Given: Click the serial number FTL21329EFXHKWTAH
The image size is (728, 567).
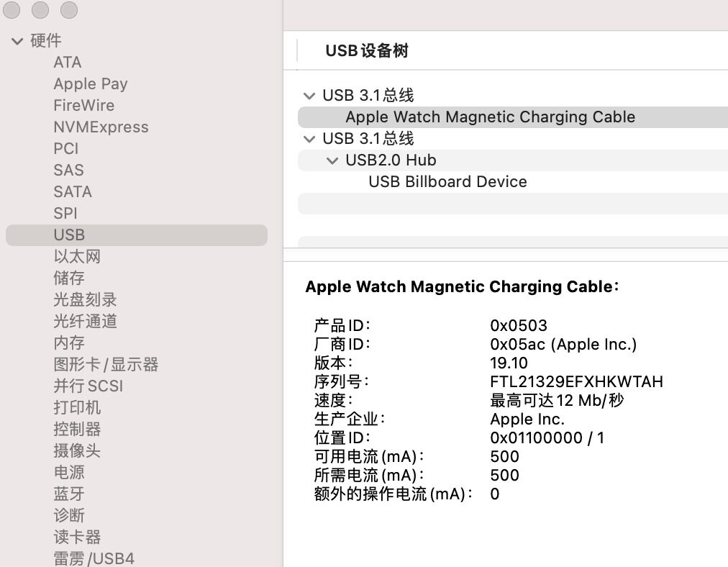Looking at the screenshot, I should (x=576, y=381).
